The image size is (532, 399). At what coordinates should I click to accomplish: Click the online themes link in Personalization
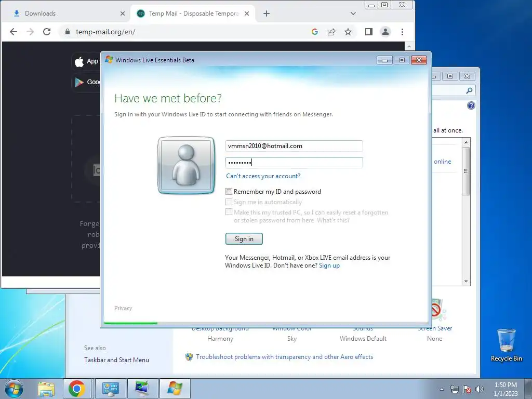click(443, 162)
